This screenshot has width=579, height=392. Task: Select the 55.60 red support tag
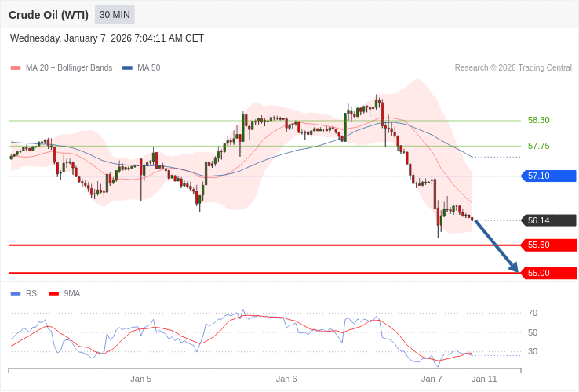pos(548,245)
